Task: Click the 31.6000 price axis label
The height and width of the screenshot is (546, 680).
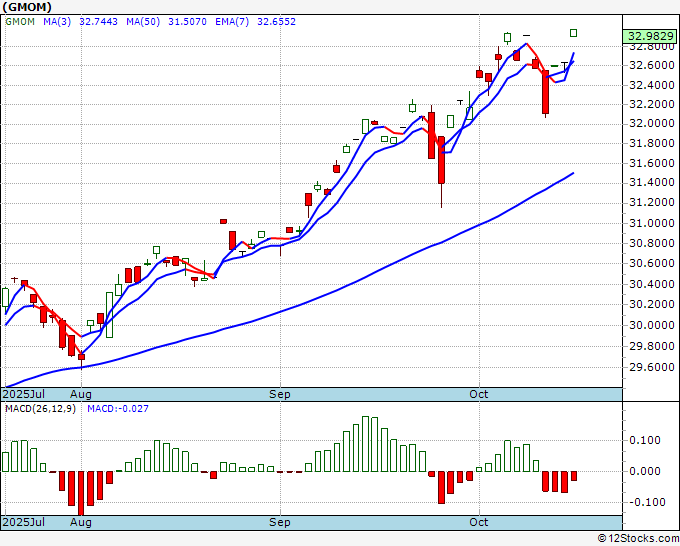Action: 652,163
